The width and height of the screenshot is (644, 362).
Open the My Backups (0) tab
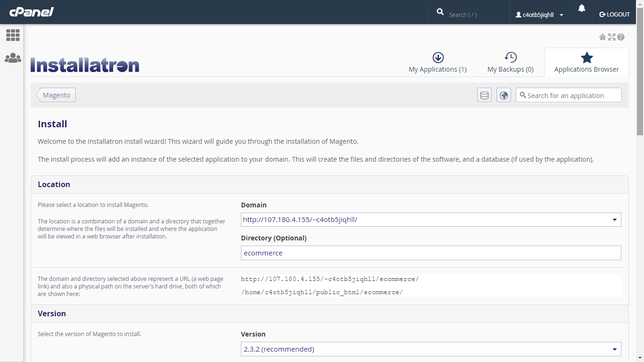[x=511, y=63]
